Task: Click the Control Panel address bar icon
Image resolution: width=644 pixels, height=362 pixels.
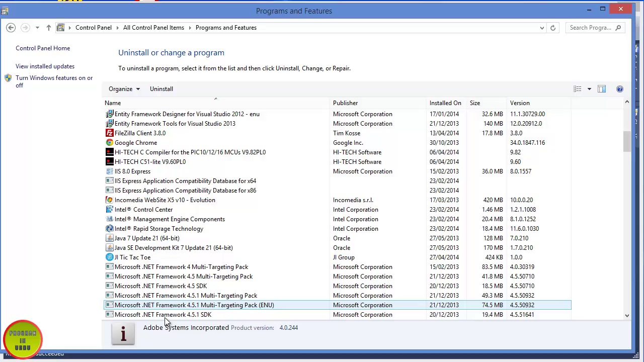Action: [60, 28]
